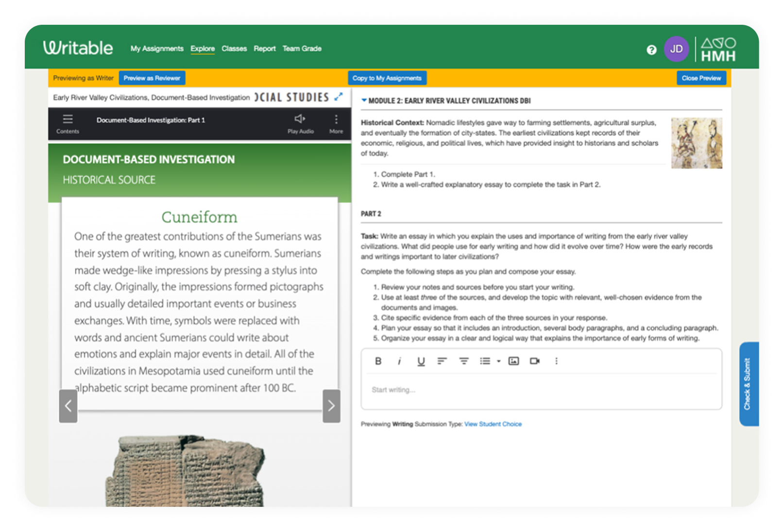Switch to the Explore navigation tab
The height and width of the screenshot is (532, 784).
point(203,49)
